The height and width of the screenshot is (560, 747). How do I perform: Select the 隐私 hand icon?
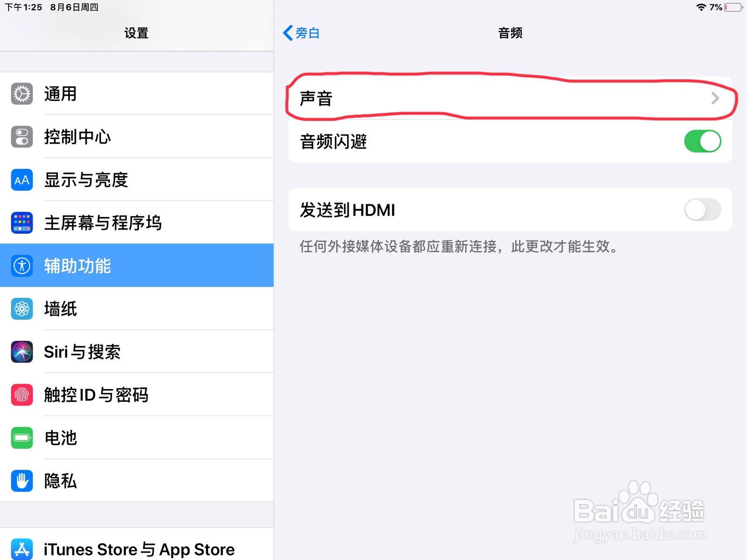pos(22,481)
